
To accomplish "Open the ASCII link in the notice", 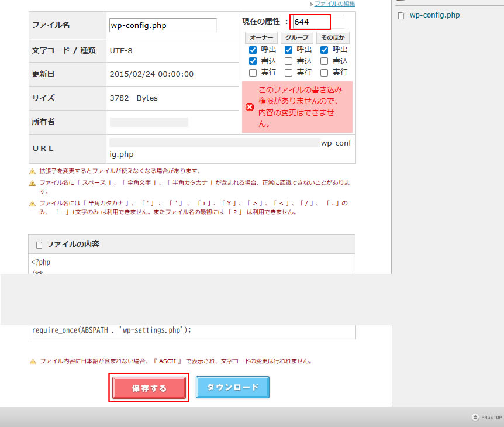I will point(168,361).
